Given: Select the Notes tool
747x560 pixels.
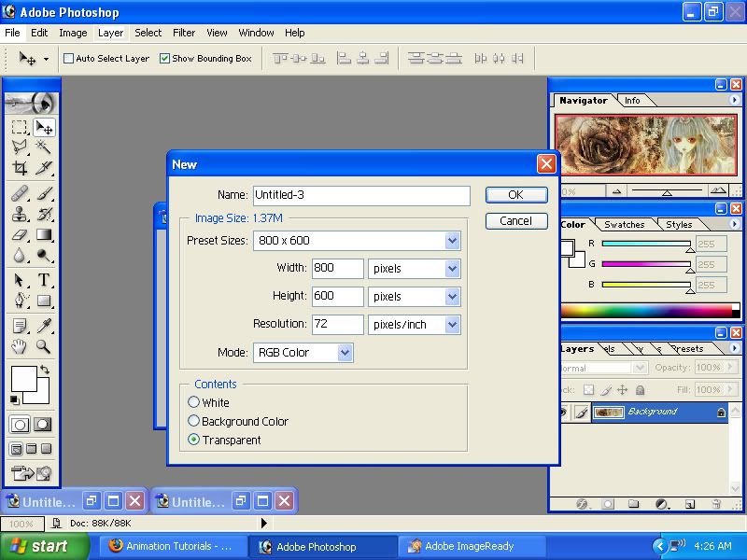Looking at the screenshot, I should (20, 326).
